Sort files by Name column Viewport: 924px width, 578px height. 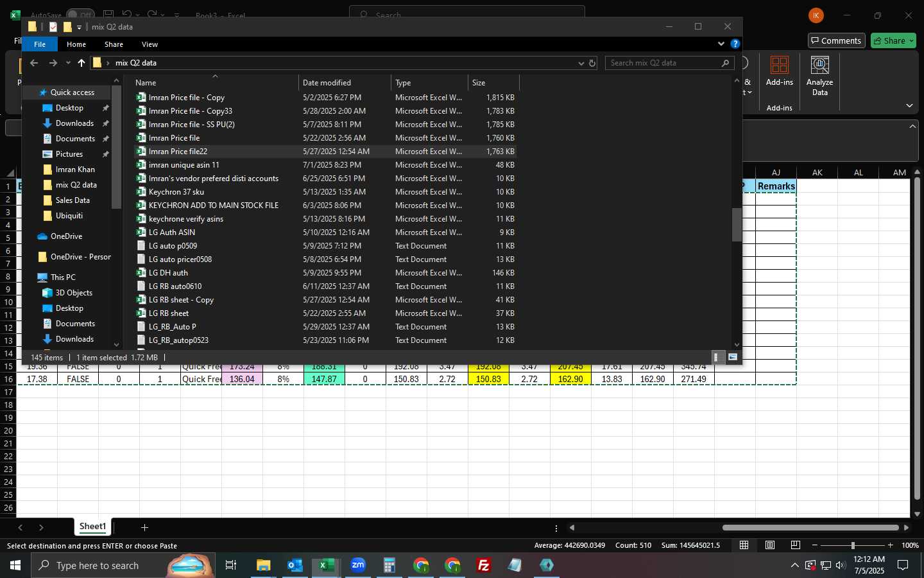[215, 83]
